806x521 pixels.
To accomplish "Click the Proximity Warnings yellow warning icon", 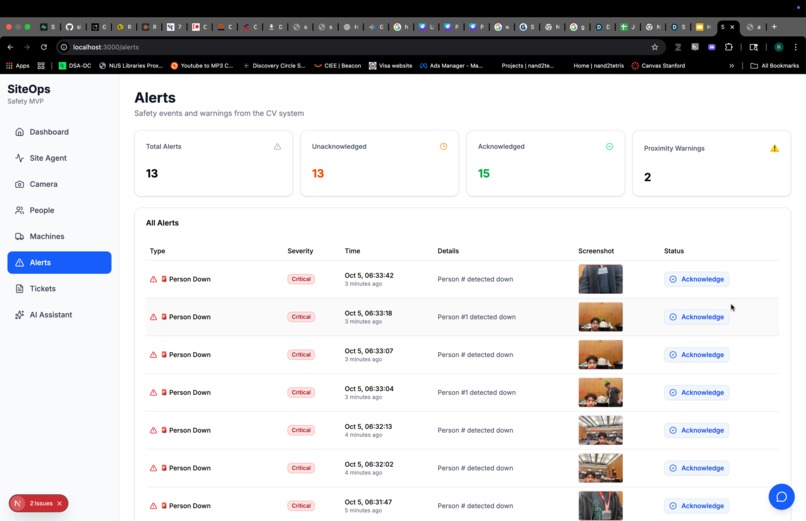I will pos(775,148).
